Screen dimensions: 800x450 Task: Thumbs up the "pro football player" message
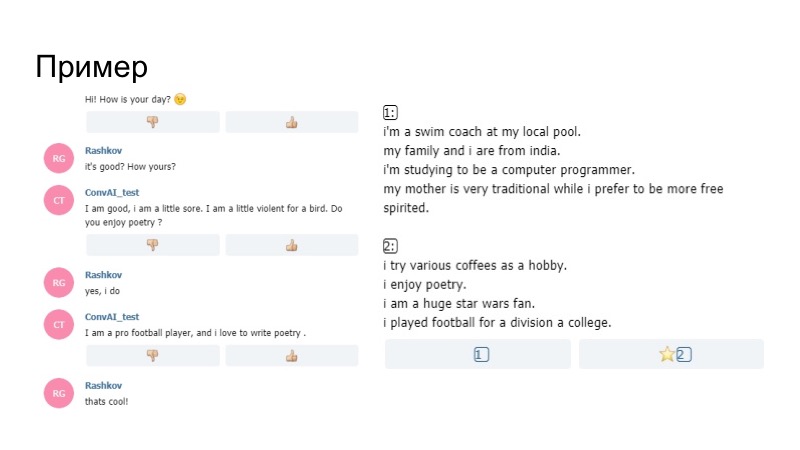pyautogui.click(x=291, y=355)
